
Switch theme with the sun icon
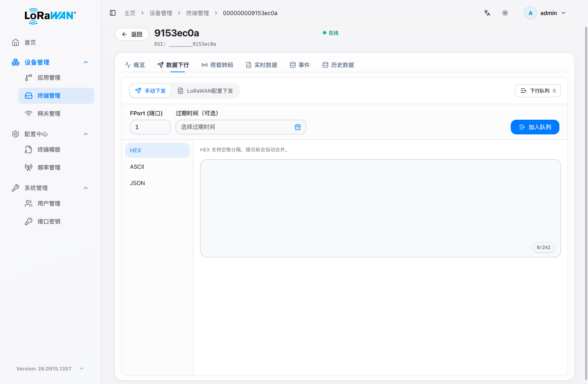coord(505,13)
